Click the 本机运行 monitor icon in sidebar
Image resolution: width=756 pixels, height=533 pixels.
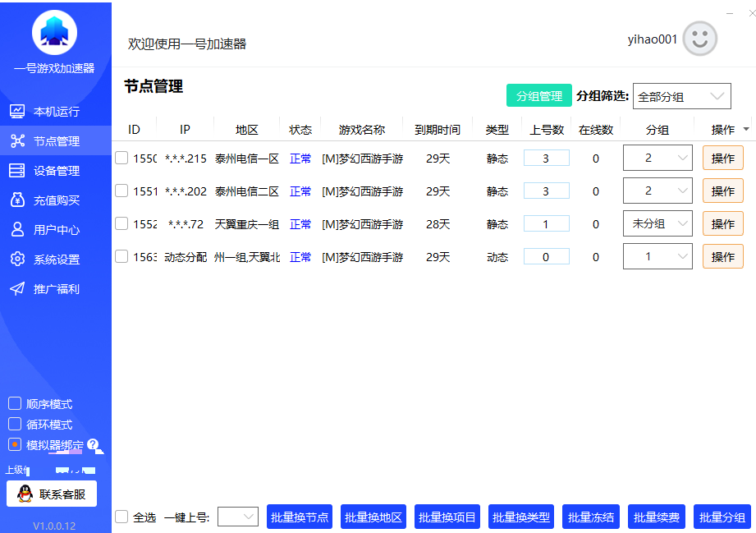click(17, 112)
